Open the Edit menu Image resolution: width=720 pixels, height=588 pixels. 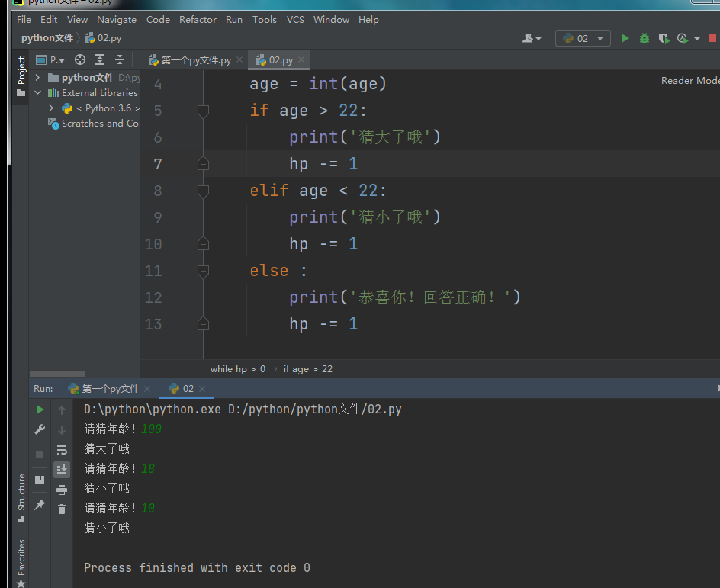point(49,20)
